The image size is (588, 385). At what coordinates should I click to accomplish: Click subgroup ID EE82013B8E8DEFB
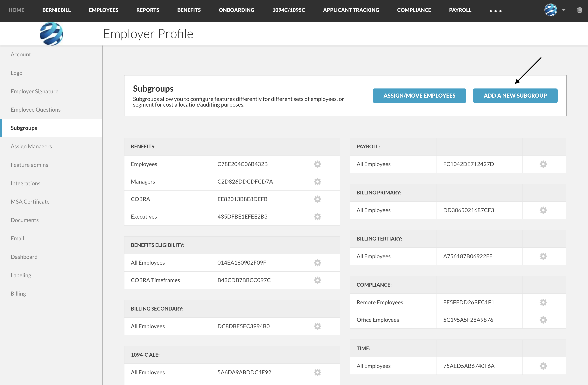click(x=242, y=199)
